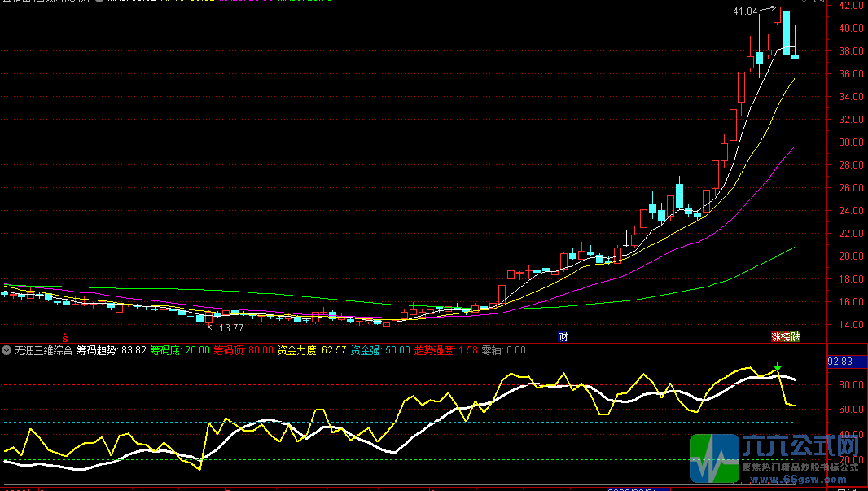Click the 20.00 label on the price axis
The image size is (868, 491).
click(851, 256)
